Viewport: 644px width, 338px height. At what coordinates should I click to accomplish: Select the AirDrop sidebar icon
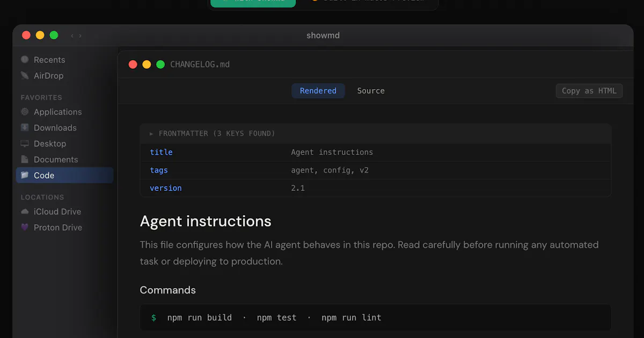coord(25,76)
